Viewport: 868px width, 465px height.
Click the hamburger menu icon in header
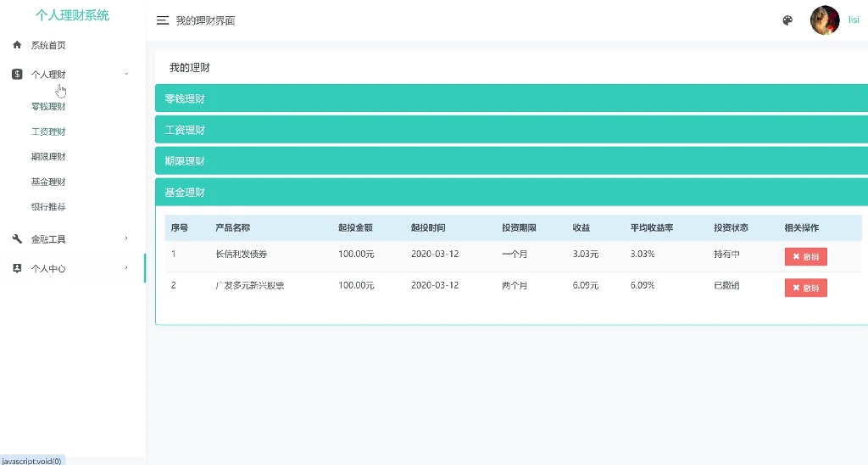(x=163, y=20)
